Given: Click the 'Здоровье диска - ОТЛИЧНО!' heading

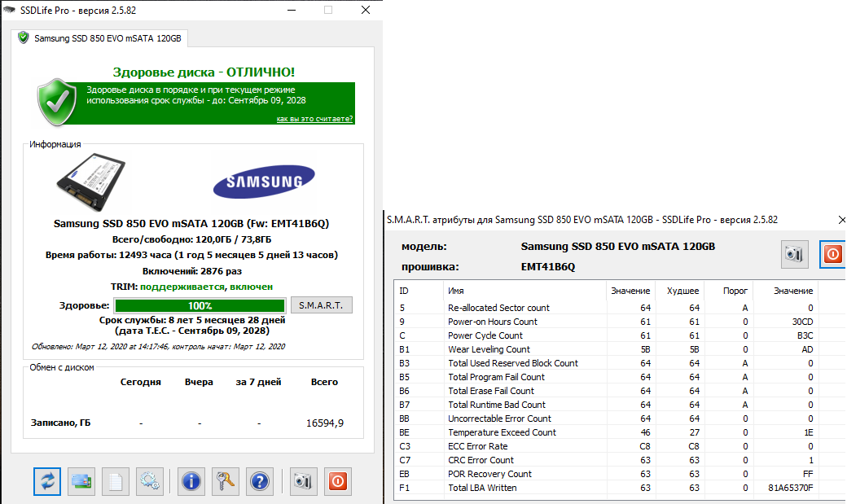Looking at the screenshot, I should pos(204,72).
